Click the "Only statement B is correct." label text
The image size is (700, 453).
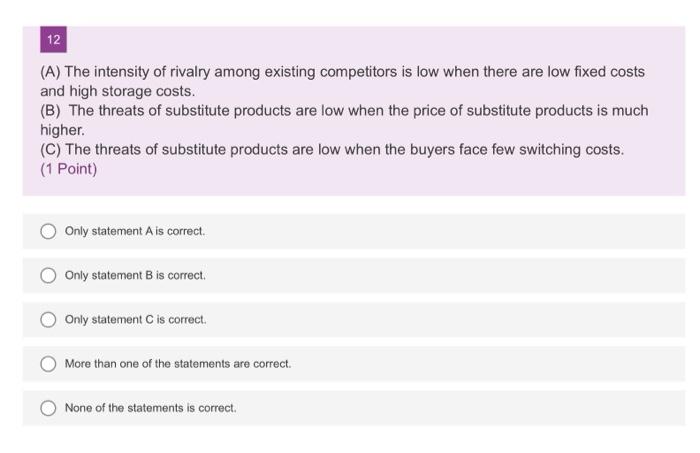click(x=135, y=276)
